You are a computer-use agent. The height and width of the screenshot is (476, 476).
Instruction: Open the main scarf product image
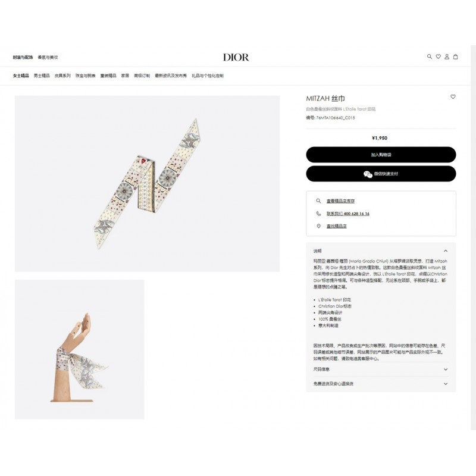[x=147, y=184]
